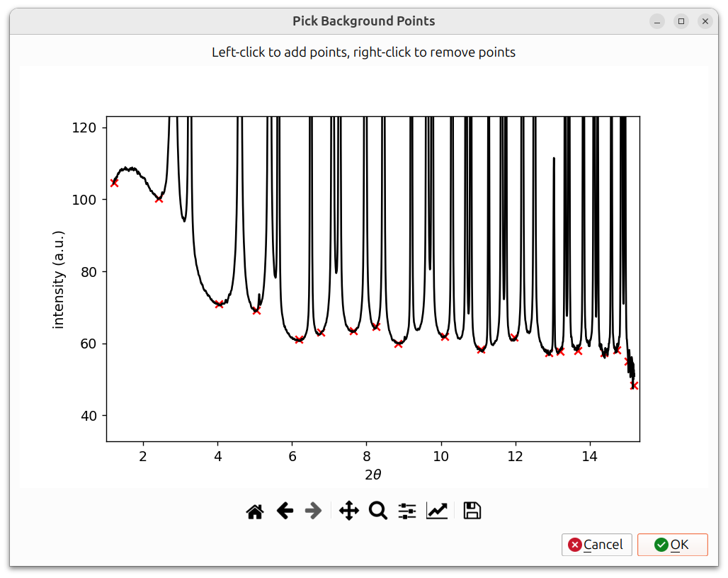Screen dimensions: 728x578
Task: Click the red background marker near 2θ 11.1
Action: [481, 350]
